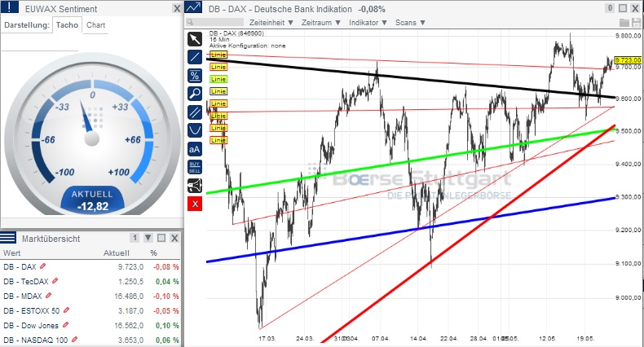Screen dimensions: 644x347
Task: Select the single line drawing tool
Action: click(x=195, y=57)
